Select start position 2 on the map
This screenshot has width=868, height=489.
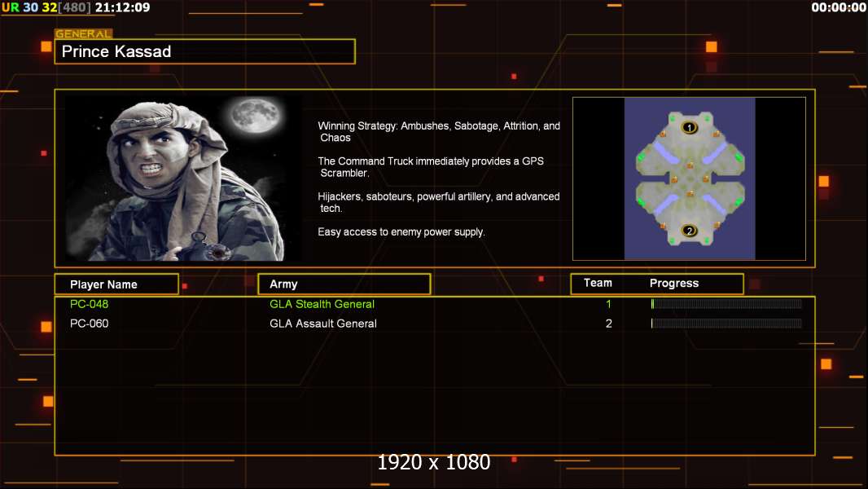point(689,231)
